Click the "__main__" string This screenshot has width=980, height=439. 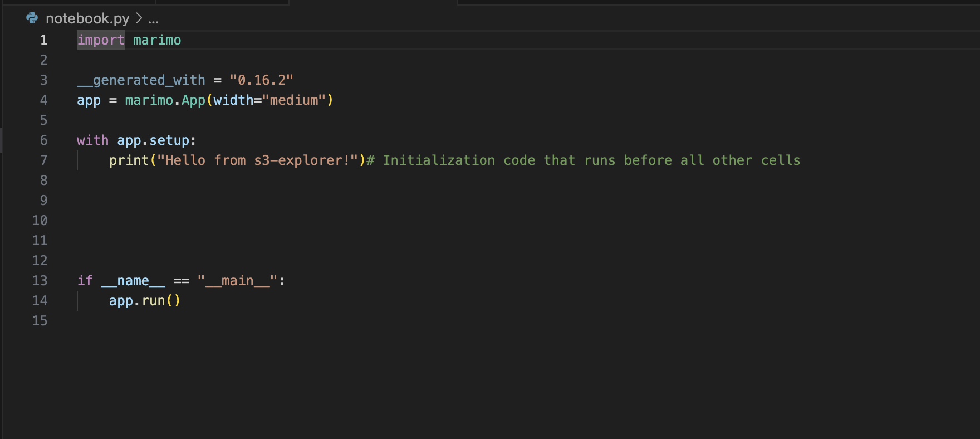click(238, 281)
